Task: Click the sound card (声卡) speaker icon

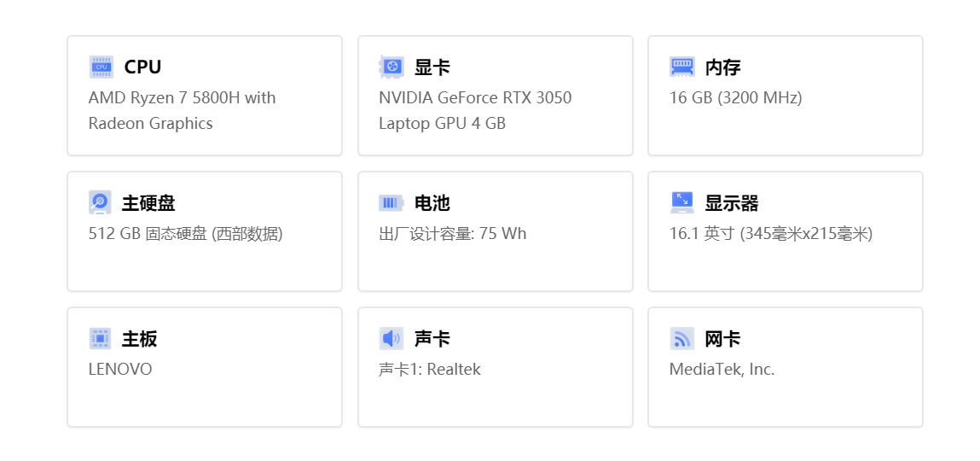Action: pos(391,338)
